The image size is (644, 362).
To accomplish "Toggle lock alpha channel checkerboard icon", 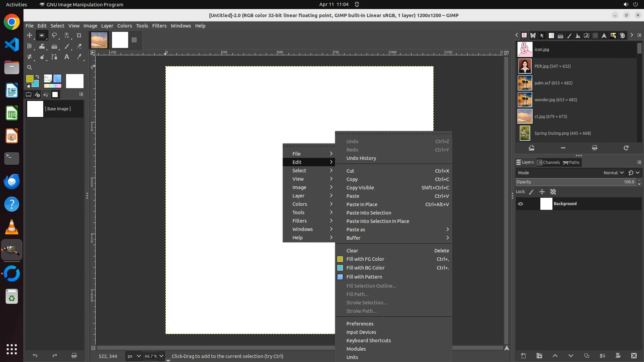I will coord(553,192).
